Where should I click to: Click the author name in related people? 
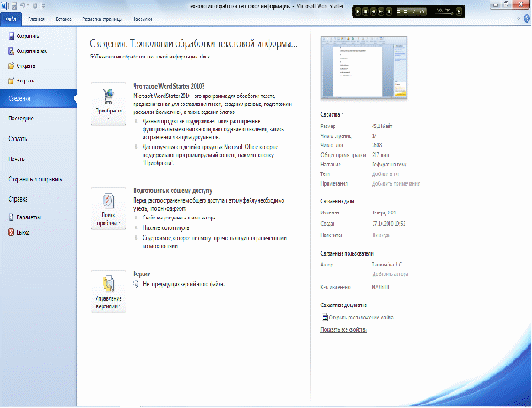coord(387,265)
